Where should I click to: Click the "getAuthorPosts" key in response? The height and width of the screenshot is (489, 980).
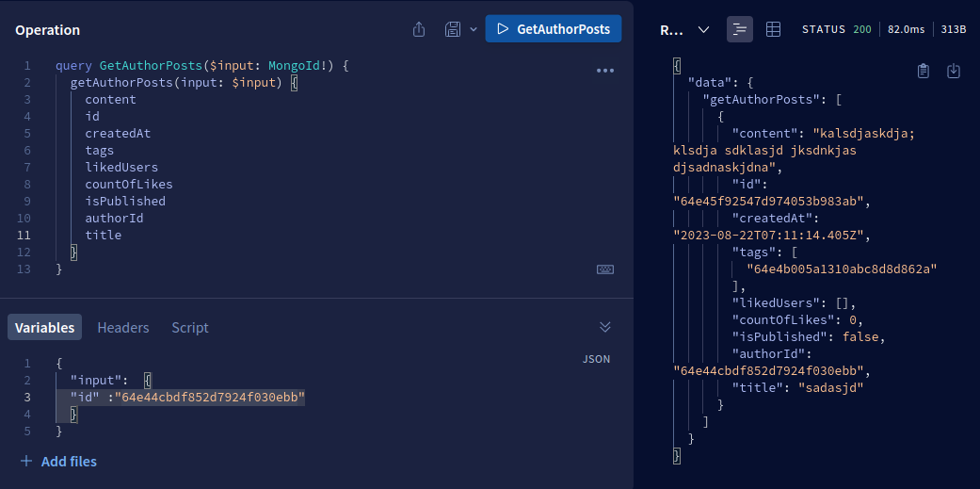coord(761,99)
